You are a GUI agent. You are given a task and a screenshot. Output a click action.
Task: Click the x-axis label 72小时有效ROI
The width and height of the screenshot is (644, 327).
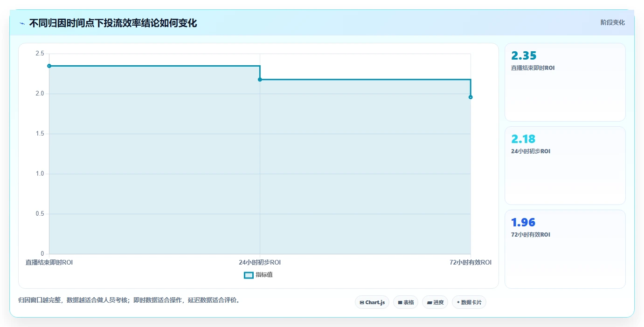[x=471, y=262]
